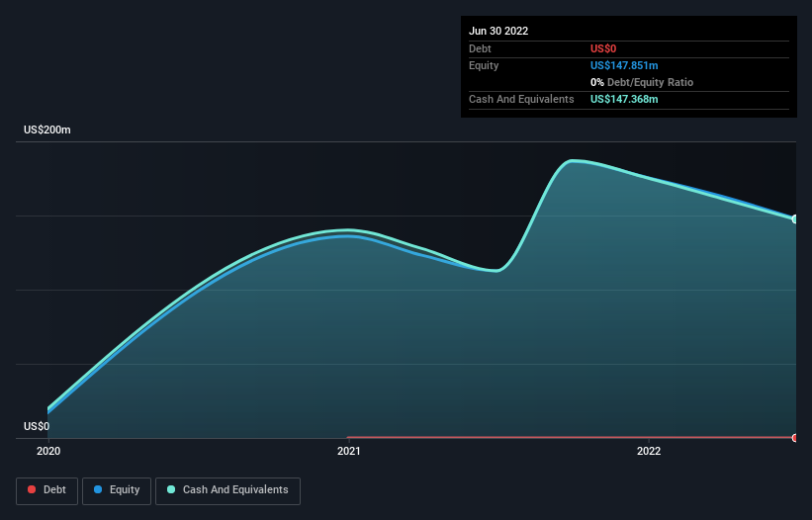Click the 2020 x-axis label
Screen dimensions: 812x520
pos(48,451)
